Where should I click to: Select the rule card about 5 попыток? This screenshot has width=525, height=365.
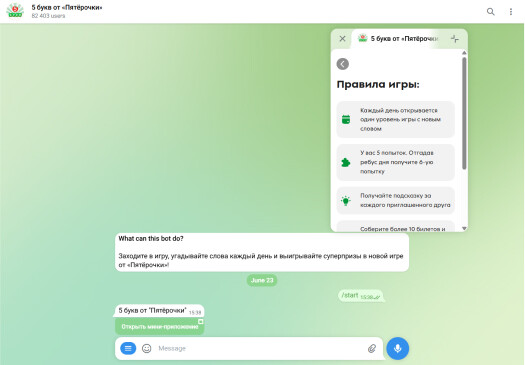pyautogui.click(x=395, y=162)
